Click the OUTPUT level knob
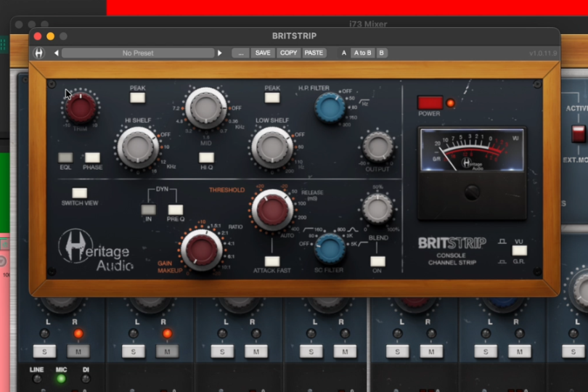The height and width of the screenshot is (392, 588). [377, 147]
